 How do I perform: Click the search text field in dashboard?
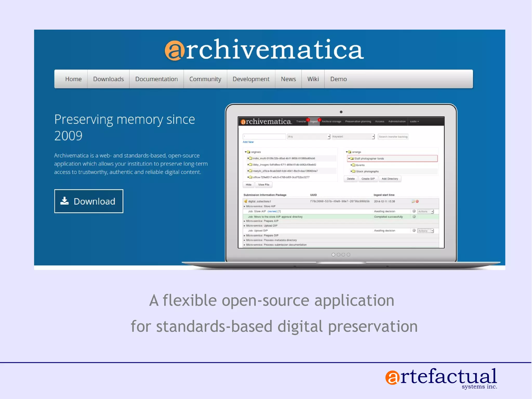[x=264, y=136]
